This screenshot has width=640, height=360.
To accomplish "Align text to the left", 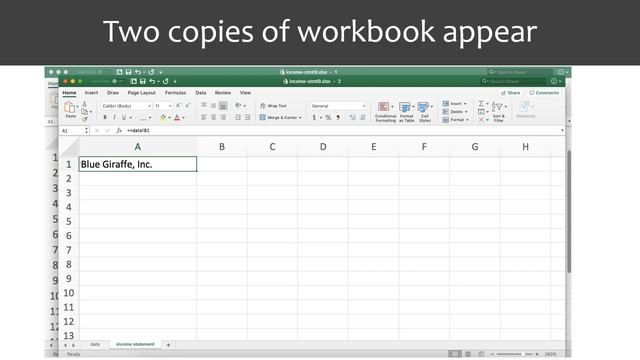I will click(204, 118).
